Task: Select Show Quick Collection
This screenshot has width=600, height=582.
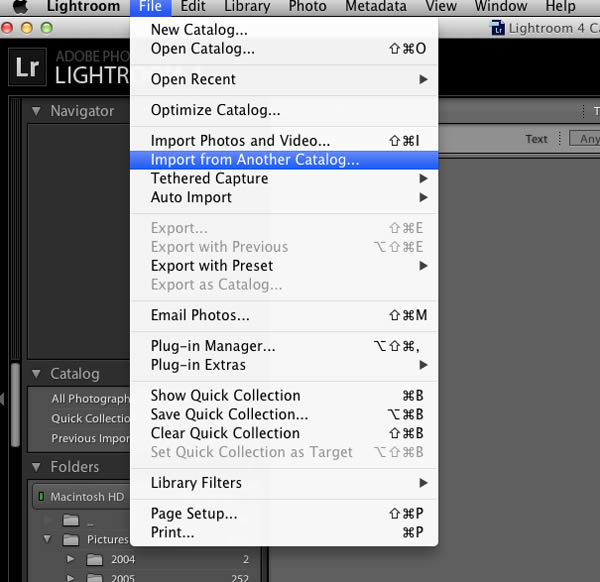Action: pos(284,396)
